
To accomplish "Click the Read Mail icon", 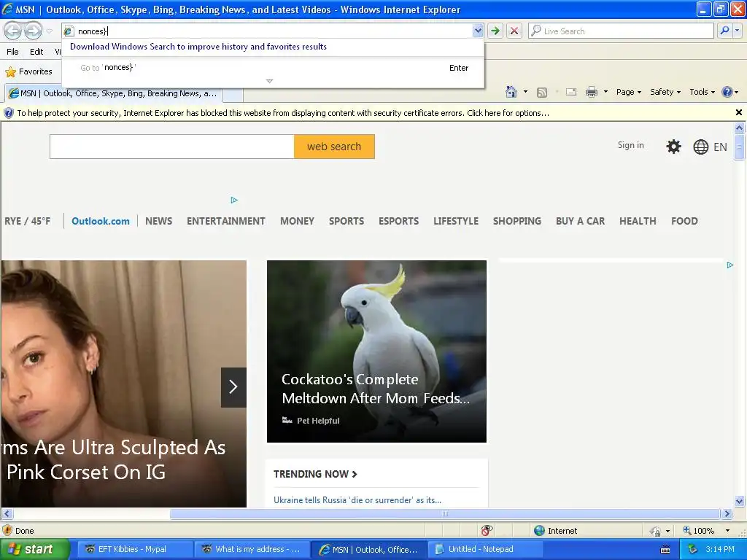I will (571, 92).
